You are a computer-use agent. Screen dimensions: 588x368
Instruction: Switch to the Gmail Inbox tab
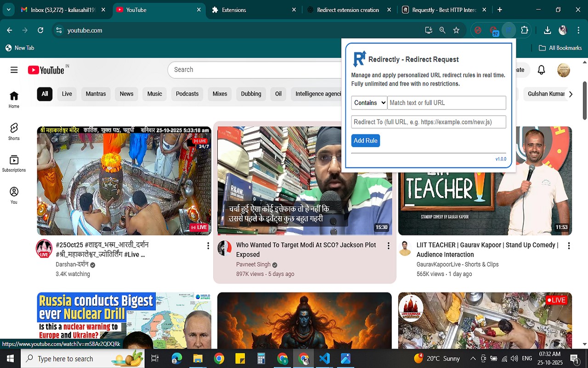(x=63, y=10)
